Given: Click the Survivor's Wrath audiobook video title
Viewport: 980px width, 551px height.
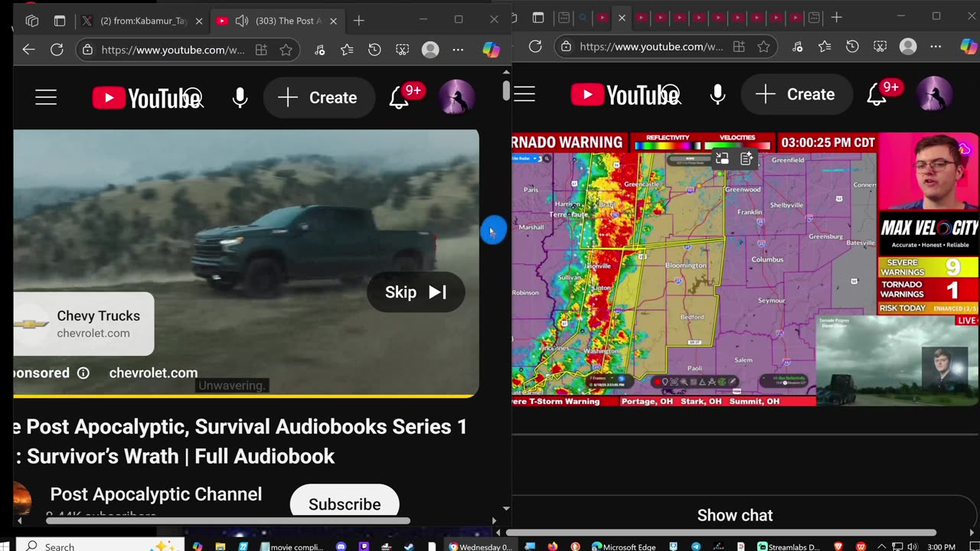Looking at the screenshot, I should [x=240, y=442].
